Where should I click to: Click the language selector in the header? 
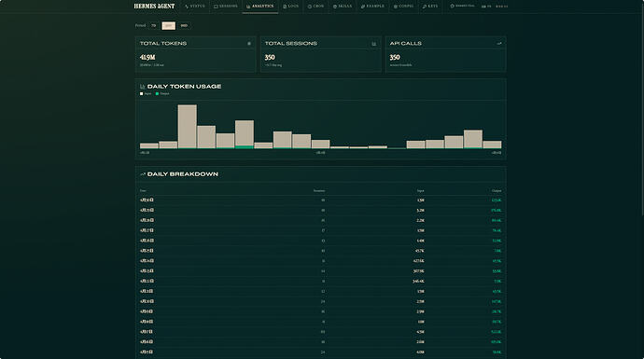486,7
